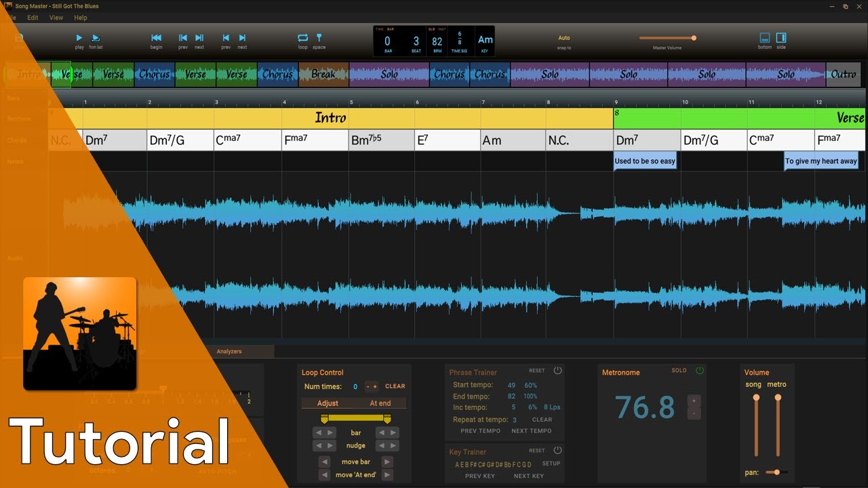Viewport: 868px width, 488px height.
Task: Click the 8 Lps value
Action: point(552,407)
